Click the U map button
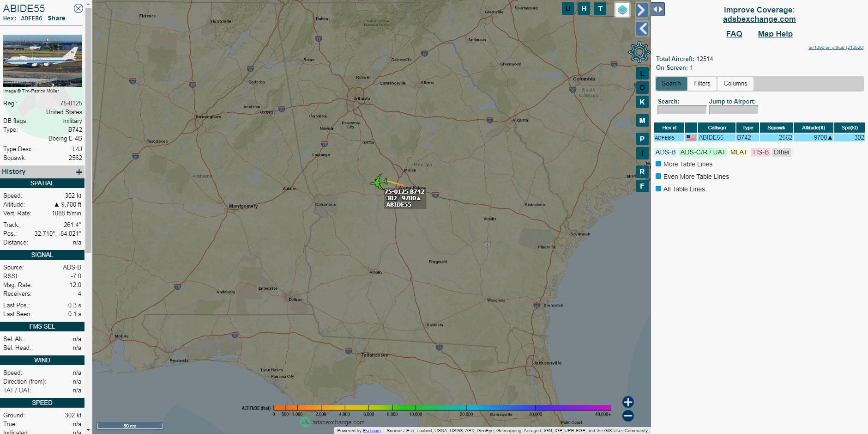868x434 pixels. tap(568, 8)
